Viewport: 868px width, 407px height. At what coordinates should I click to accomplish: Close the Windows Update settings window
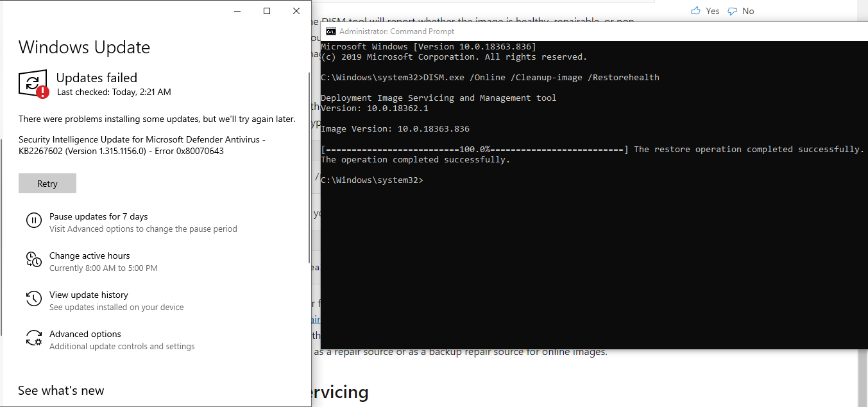[296, 11]
